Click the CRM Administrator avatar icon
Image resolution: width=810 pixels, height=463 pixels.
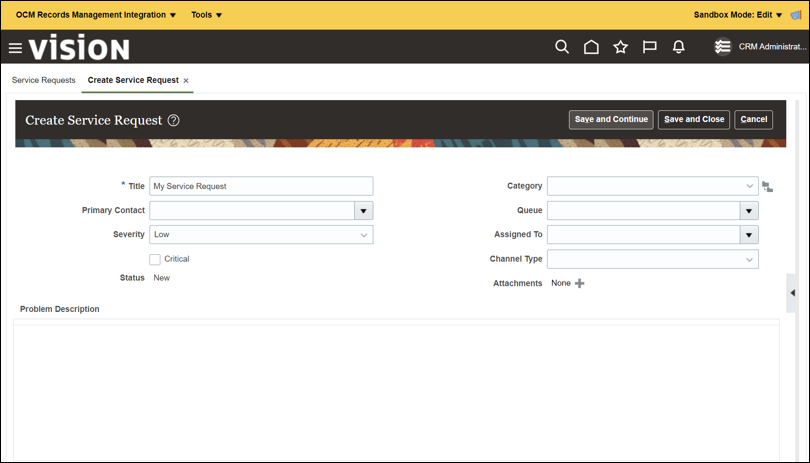point(723,47)
